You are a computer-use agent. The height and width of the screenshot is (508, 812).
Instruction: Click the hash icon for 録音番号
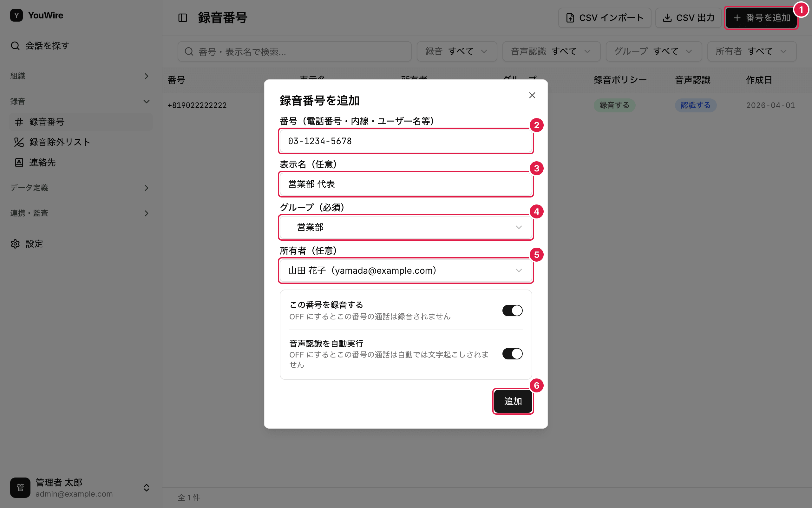[x=19, y=122]
